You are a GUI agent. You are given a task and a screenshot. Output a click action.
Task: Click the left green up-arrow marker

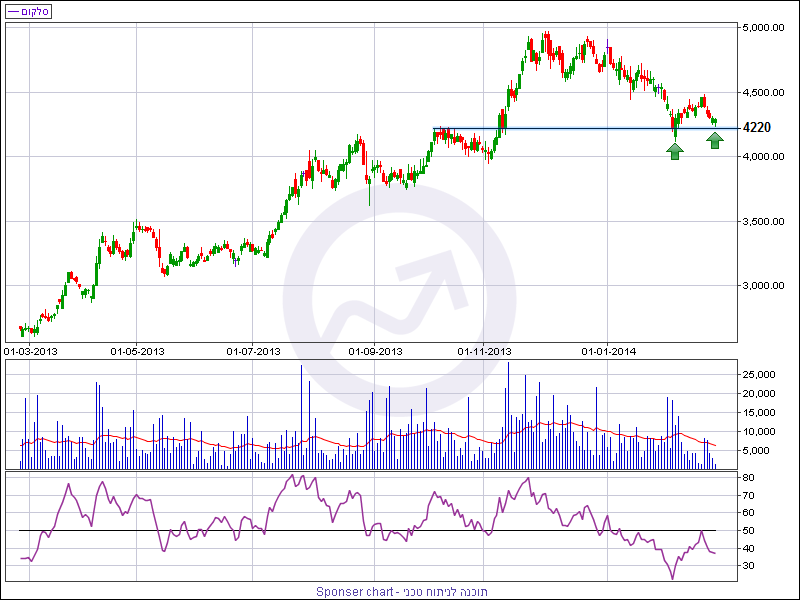click(675, 151)
